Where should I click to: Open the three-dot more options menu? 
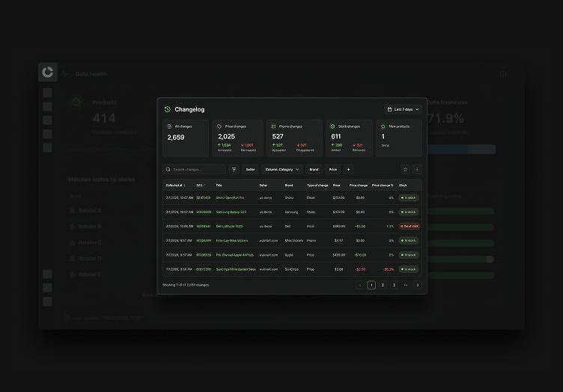click(x=417, y=169)
